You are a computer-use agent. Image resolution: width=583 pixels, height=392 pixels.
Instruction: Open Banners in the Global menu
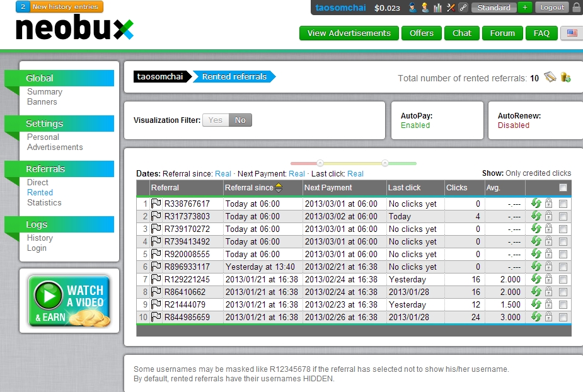coord(42,102)
